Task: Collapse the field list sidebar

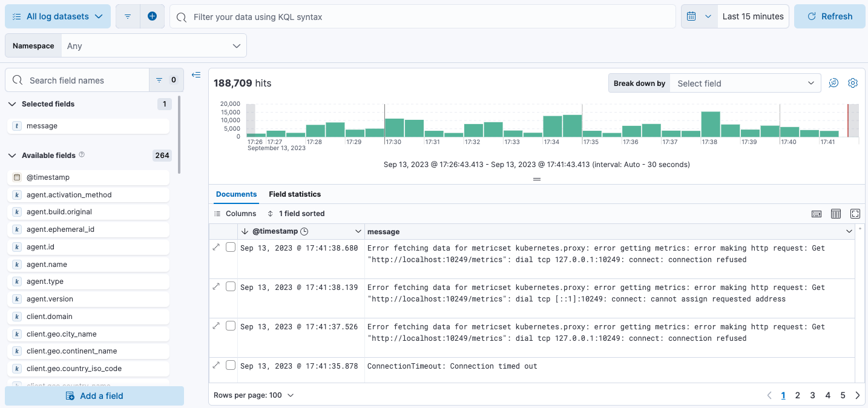Action: pyautogui.click(x=196, y=75)
